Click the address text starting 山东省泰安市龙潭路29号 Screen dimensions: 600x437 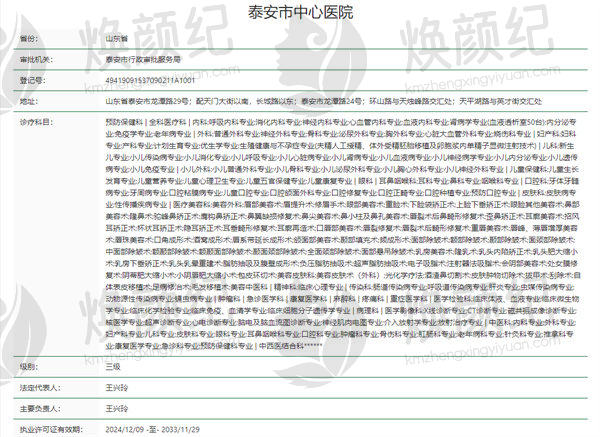coord(324,101)
